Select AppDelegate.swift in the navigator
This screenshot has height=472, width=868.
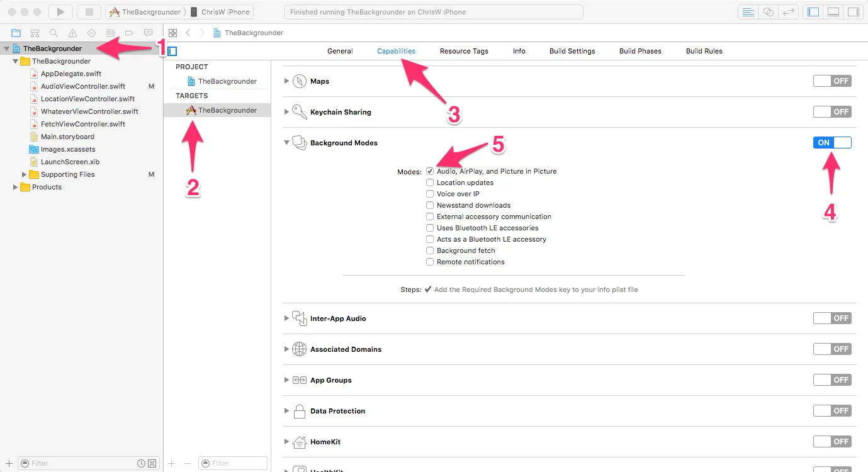71,74
